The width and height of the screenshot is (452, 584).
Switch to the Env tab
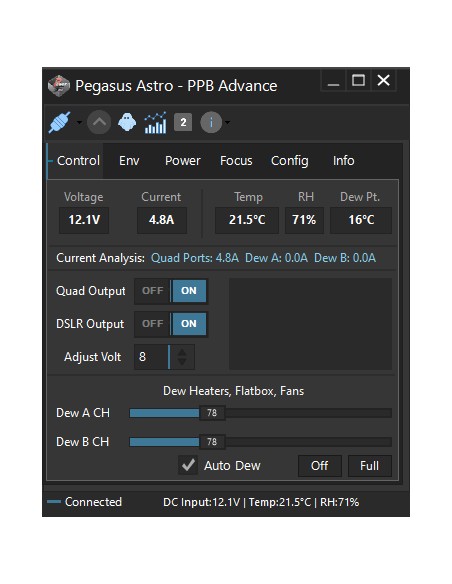(x=129, y=161)
